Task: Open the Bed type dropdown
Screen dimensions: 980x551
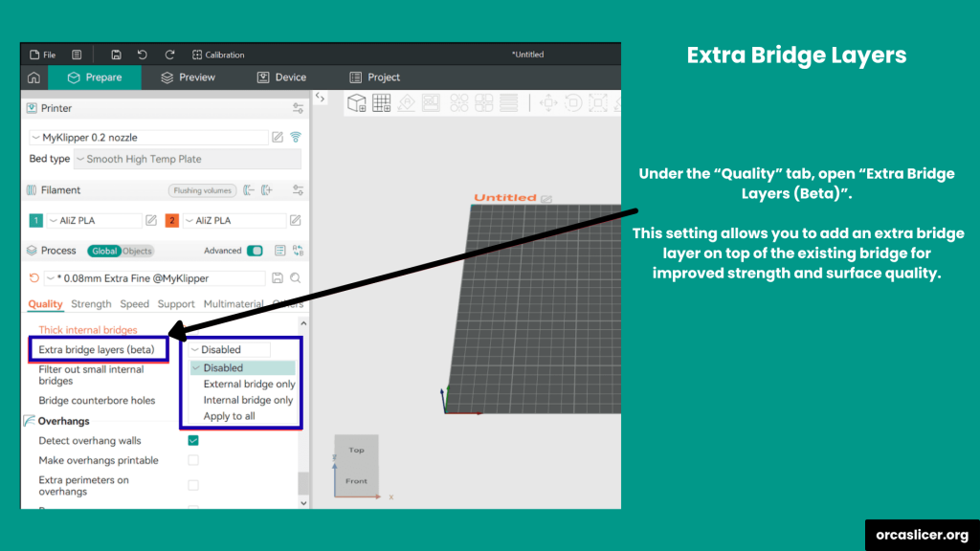Action: (187, 159)
